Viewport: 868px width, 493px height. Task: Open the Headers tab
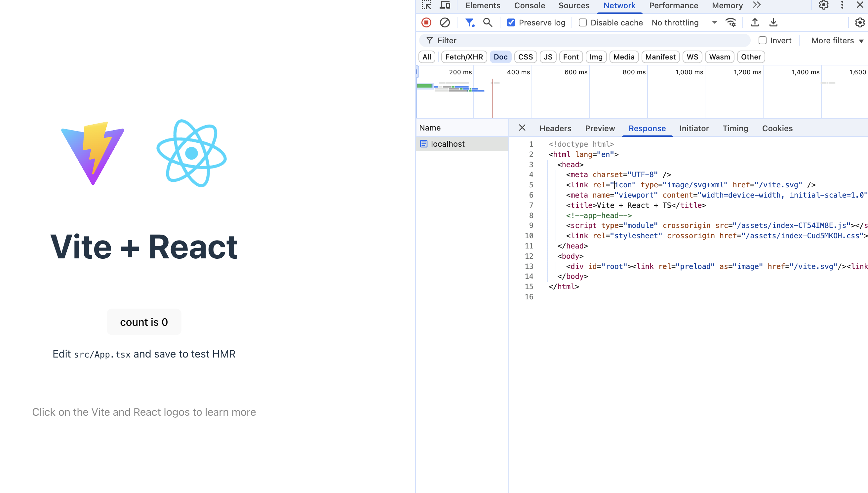[555, 128]
